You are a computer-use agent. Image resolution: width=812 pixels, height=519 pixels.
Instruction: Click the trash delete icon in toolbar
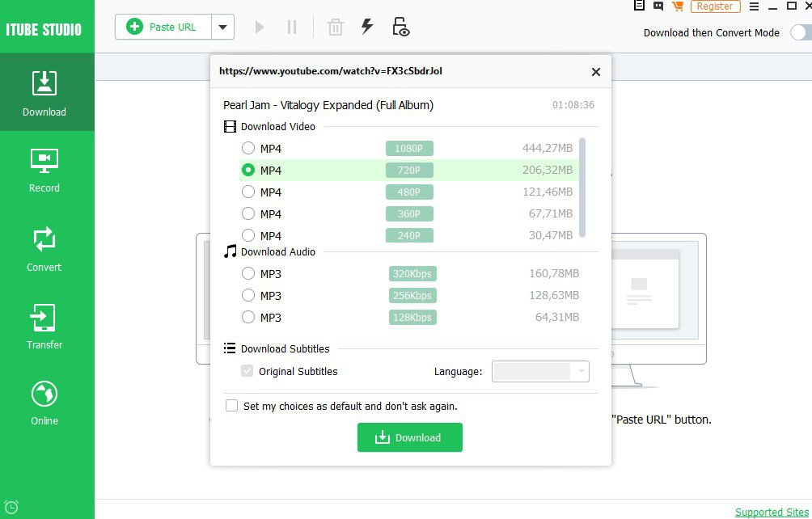click(x=335, y=27)
